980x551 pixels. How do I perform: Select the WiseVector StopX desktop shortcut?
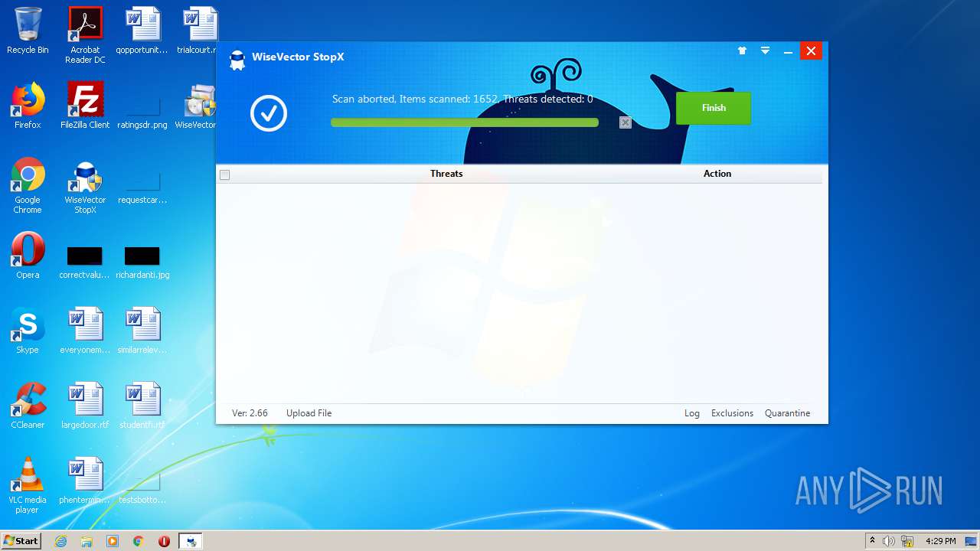click(85, 185)
